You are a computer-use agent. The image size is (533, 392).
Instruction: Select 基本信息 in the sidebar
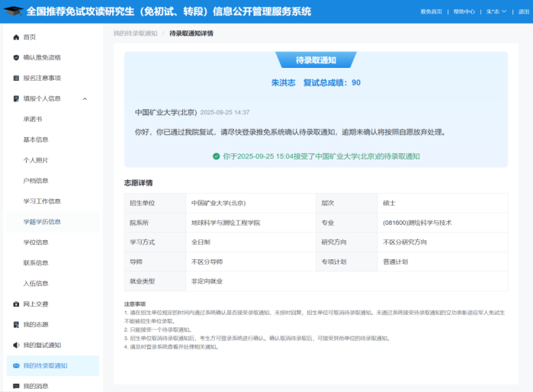pos(36,140)
